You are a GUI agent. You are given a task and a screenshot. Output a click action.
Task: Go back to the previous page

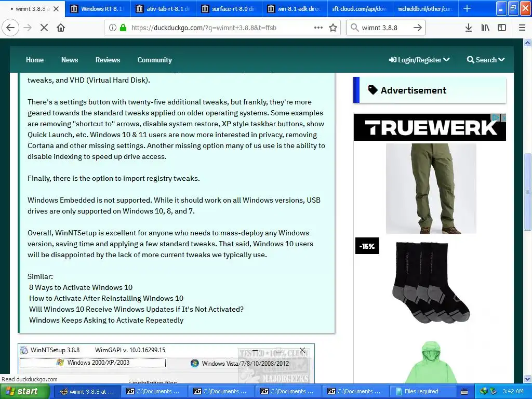[x=10, y=28]
